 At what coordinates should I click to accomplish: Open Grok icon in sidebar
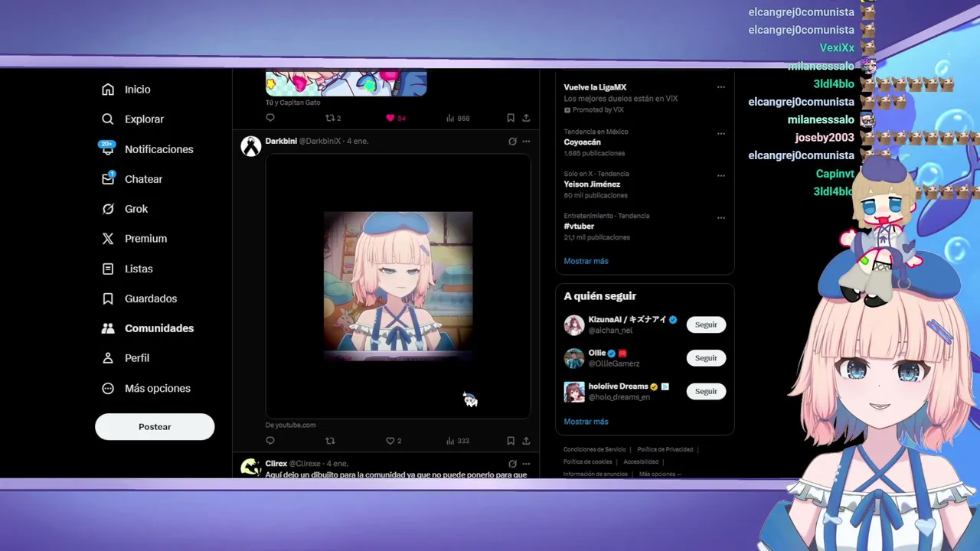(x=108, y=209)
